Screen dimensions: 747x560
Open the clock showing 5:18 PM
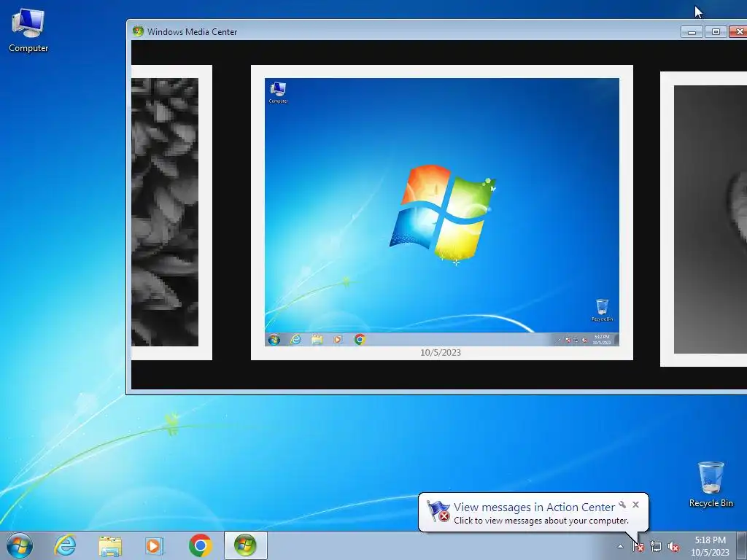pos(710,546)
